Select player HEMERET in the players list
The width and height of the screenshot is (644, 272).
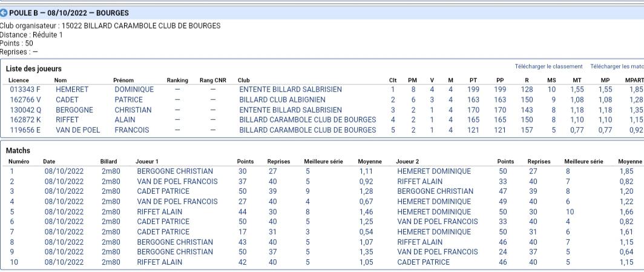(72, 89)
